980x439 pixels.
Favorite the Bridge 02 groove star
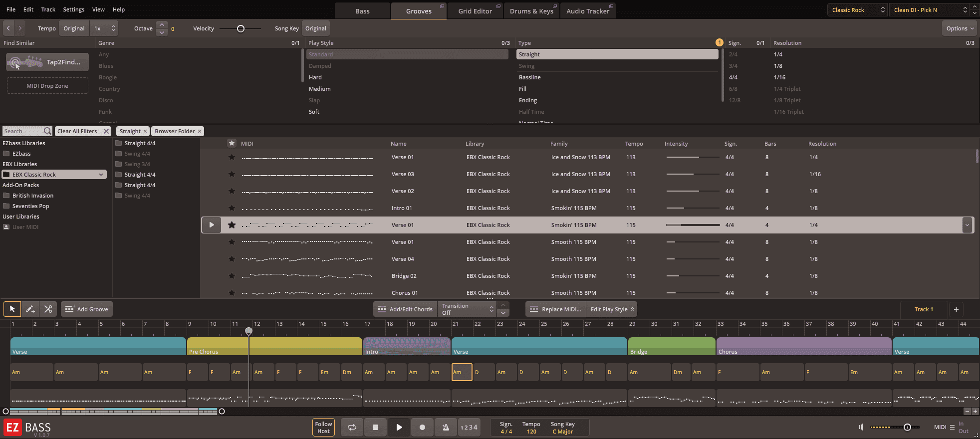232,276
